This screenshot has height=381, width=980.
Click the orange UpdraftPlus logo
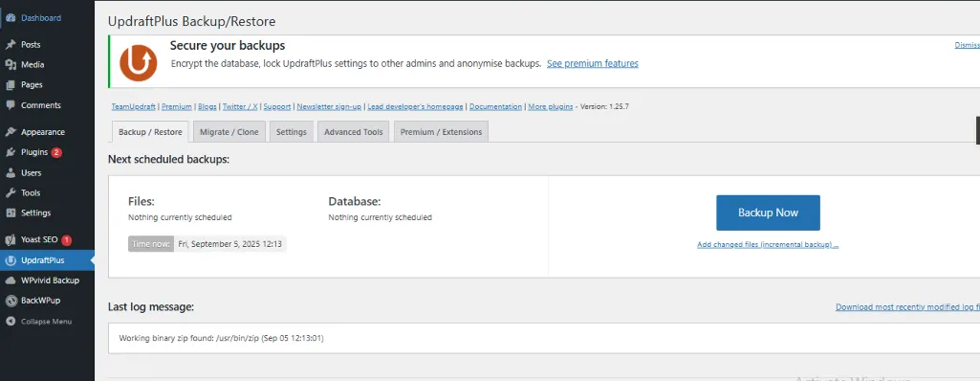coord(138,63)
